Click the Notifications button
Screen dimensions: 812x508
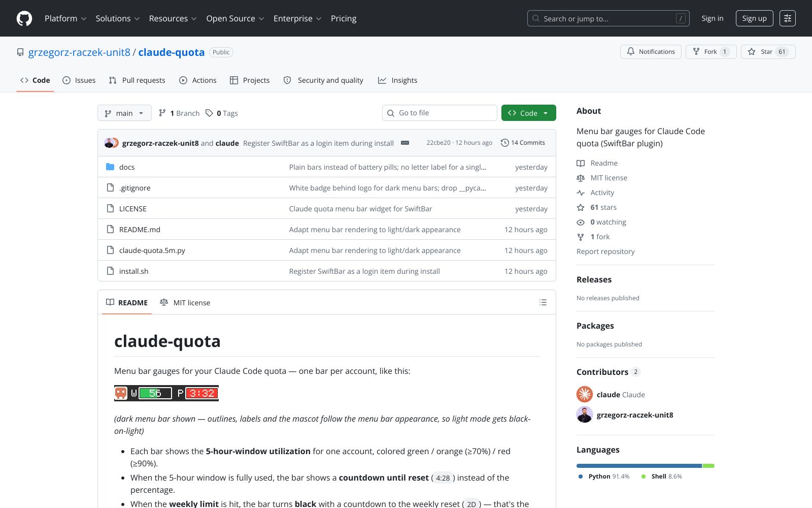[651, 52]
